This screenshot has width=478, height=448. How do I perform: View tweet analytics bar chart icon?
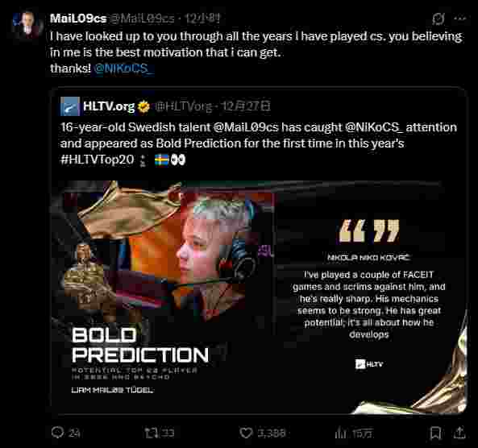click(340, 433)
